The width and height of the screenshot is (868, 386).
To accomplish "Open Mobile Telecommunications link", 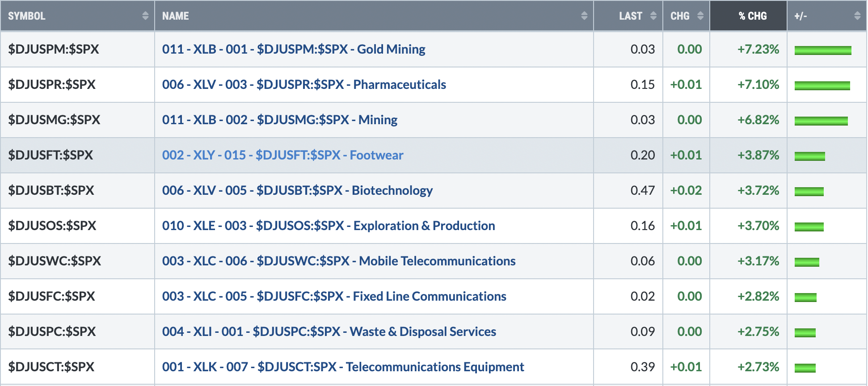I will click(339, 261).
